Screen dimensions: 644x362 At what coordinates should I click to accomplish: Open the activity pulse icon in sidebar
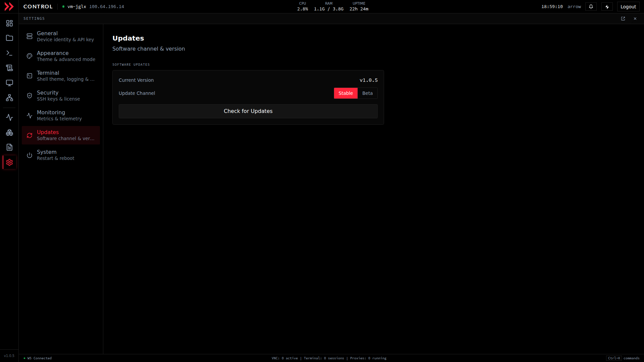[9, 117]
